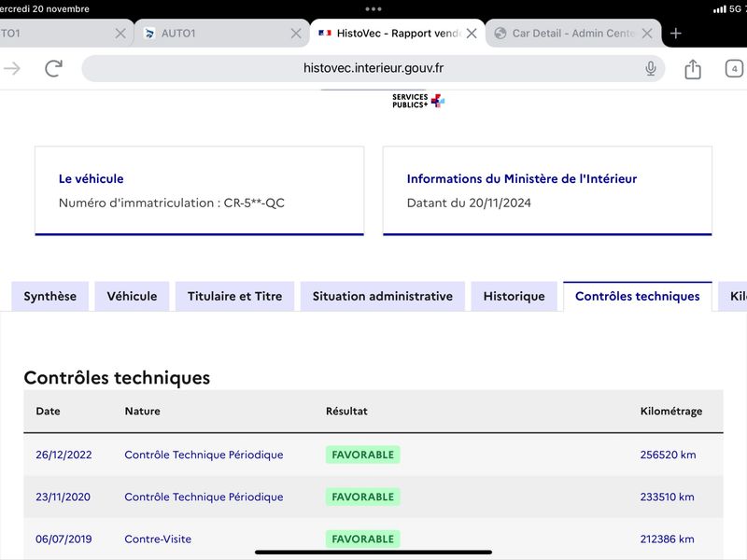Tap the 233510 km mileage value
This screenshot has width=747, height=560.
[667, 497]
